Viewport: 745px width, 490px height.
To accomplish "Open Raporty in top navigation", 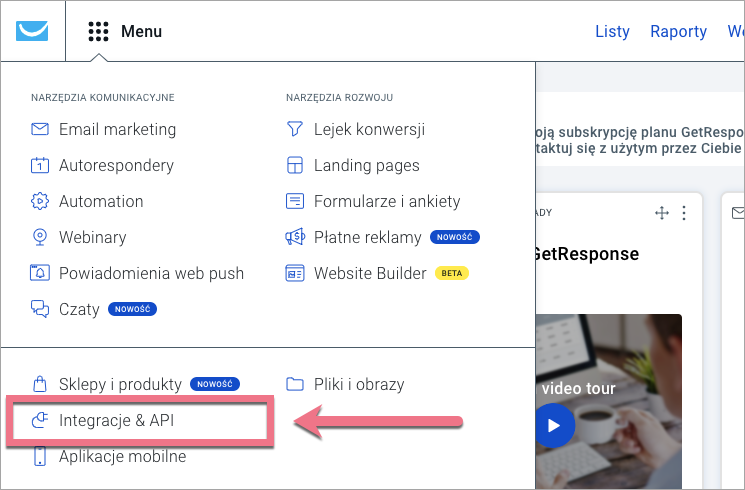I will click(x=678, y=32).
